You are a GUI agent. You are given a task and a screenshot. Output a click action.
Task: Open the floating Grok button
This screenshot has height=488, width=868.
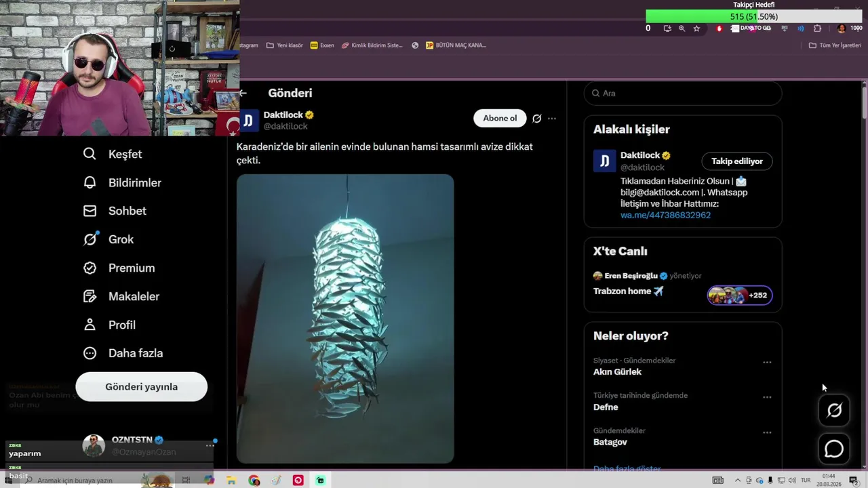click(x=834, y=410)
